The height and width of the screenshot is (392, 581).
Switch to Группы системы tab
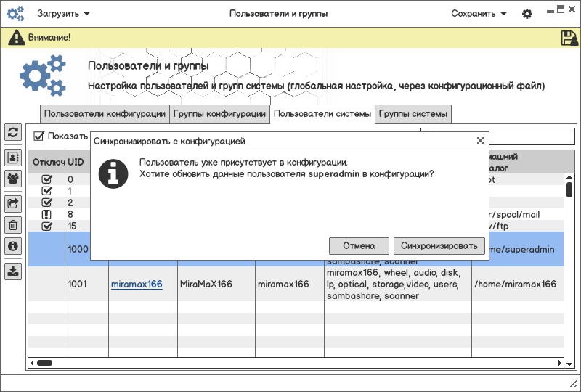[x=413, y=114]
